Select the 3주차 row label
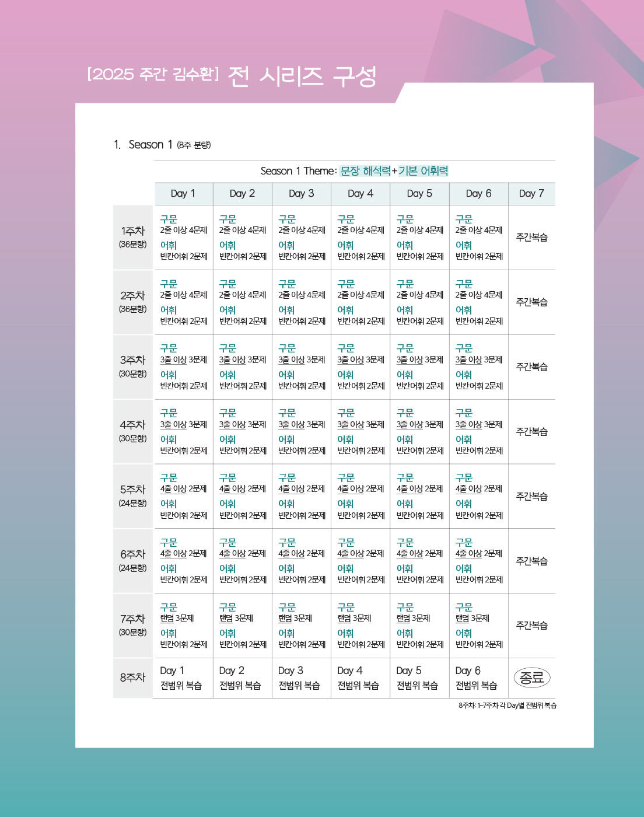 pyautogui.click(x=133, y=366)
